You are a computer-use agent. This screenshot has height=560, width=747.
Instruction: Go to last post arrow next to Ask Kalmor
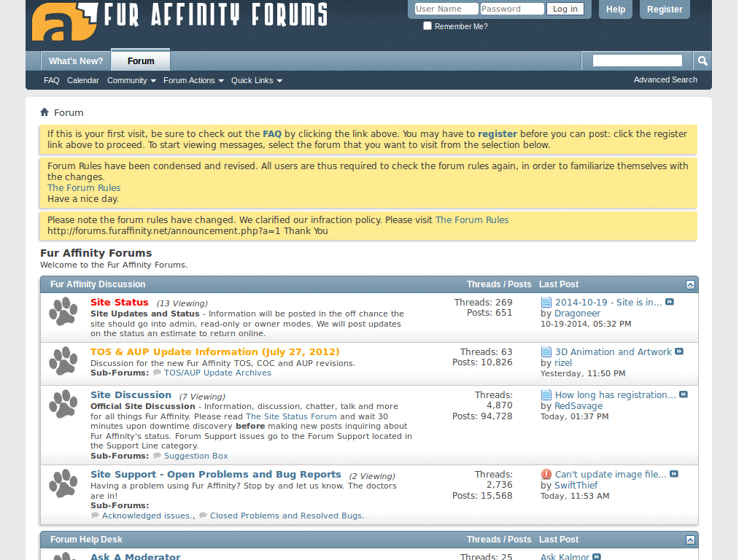point(597,556)
